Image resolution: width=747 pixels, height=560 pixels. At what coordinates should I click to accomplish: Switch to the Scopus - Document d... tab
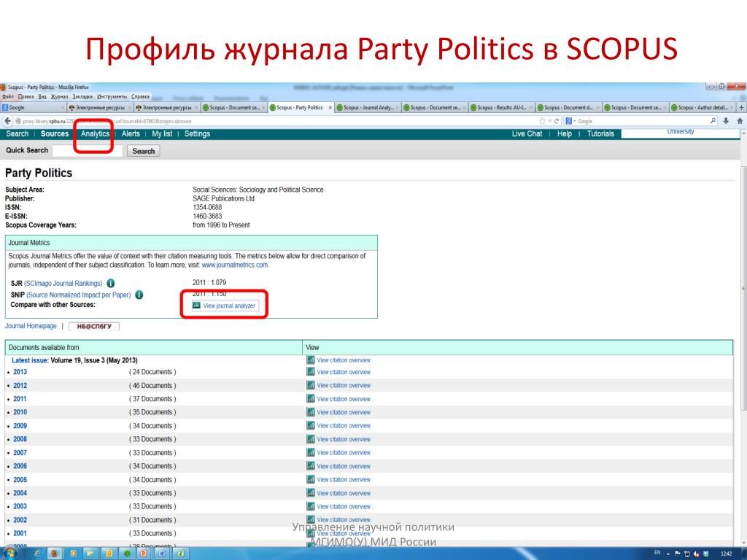pos(568,108)
